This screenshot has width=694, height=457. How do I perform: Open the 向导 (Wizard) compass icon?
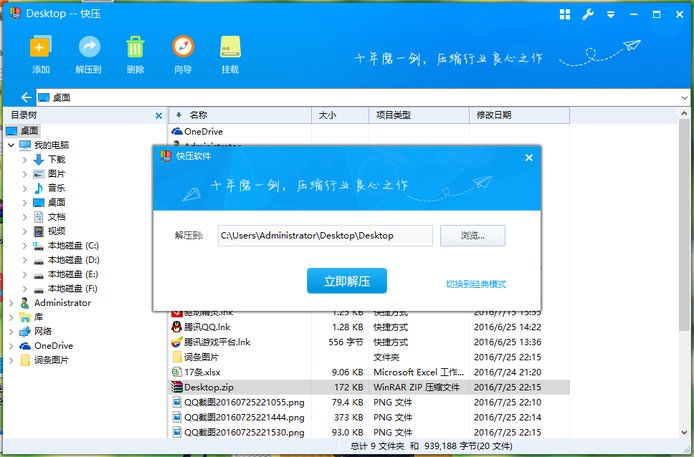coord(183,46)
